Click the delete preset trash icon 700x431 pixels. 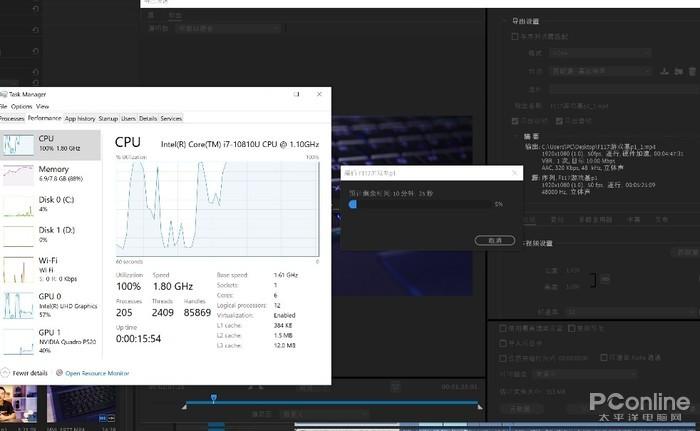(x=692, y=71)
